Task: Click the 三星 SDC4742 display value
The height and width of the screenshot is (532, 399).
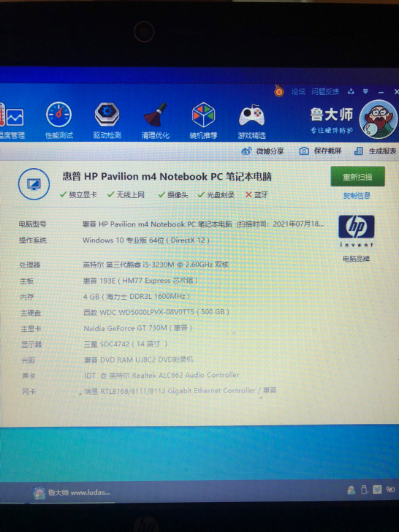Action: 126,344
